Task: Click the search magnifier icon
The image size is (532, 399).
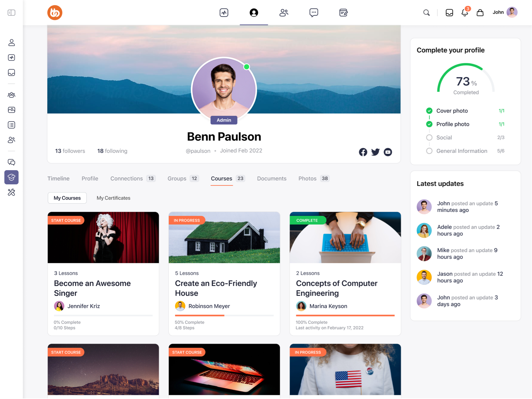Action: coord(426,13)
